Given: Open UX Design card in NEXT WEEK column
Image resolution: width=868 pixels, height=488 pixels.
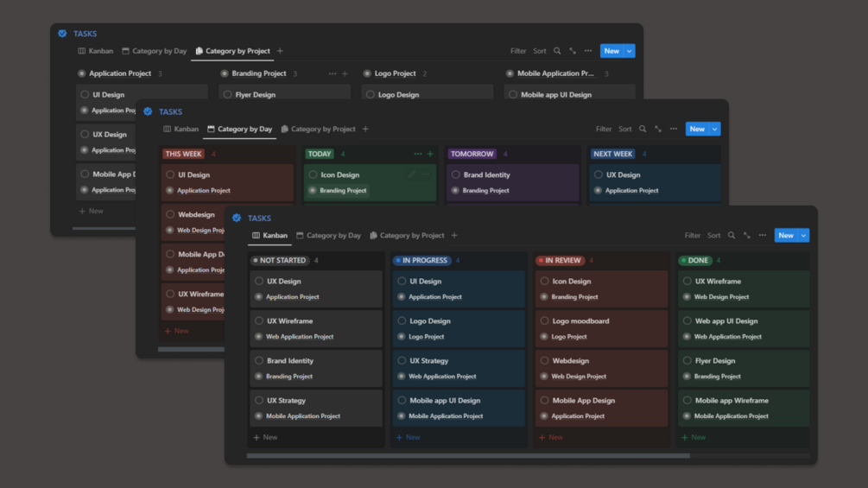Looking at the screenshot, I should pyautogui.click(x=655, y=182).
